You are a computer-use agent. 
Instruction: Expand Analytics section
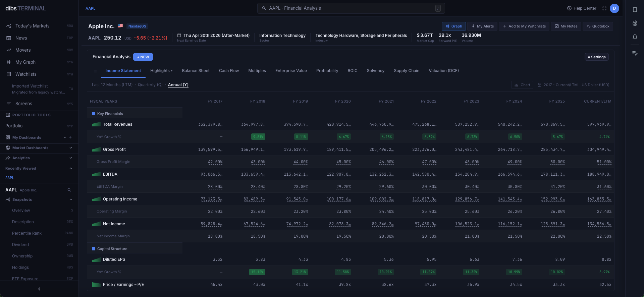(x=39, y=158)
